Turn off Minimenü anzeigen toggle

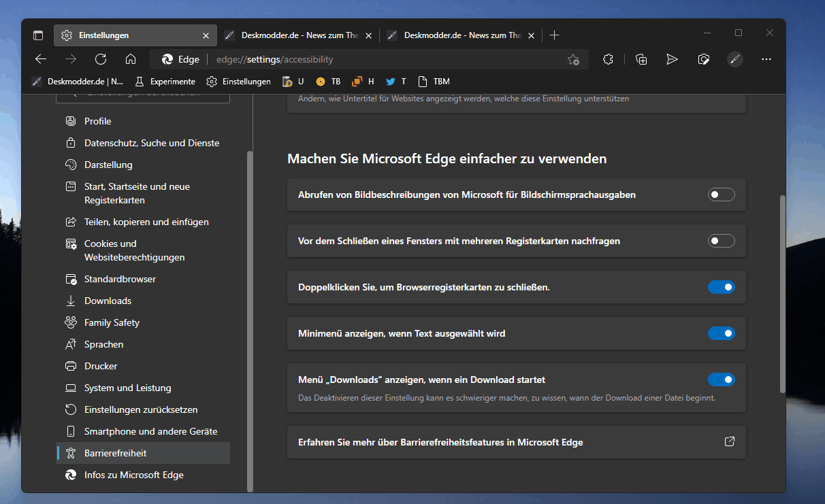(x=722, y=334)
